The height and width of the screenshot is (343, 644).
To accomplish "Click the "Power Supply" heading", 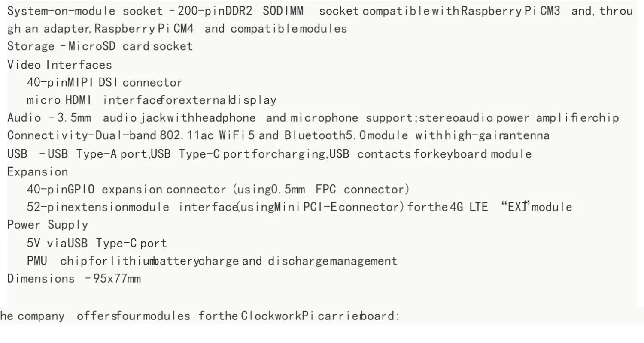I will point(48,225).
